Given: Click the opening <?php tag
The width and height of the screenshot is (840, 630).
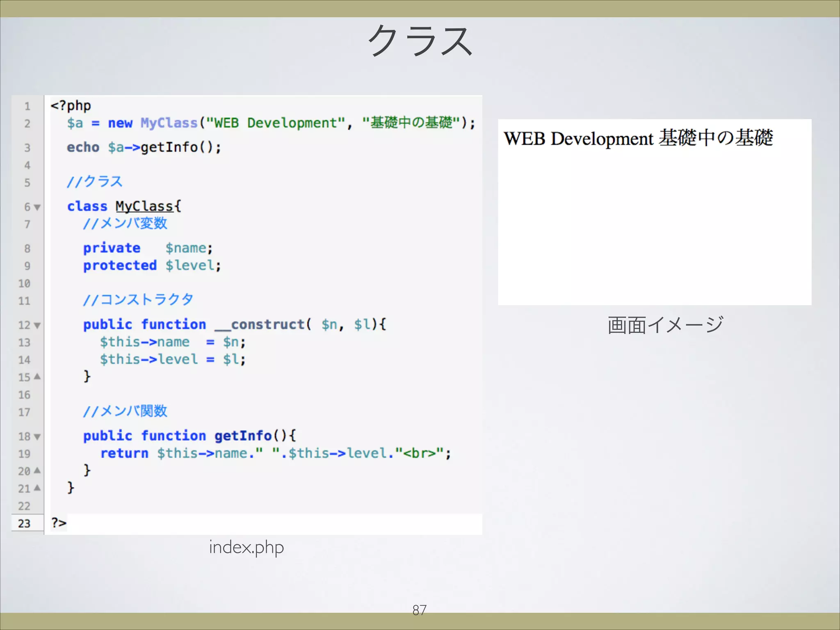Looking at the screenshot, I should 71,106.
